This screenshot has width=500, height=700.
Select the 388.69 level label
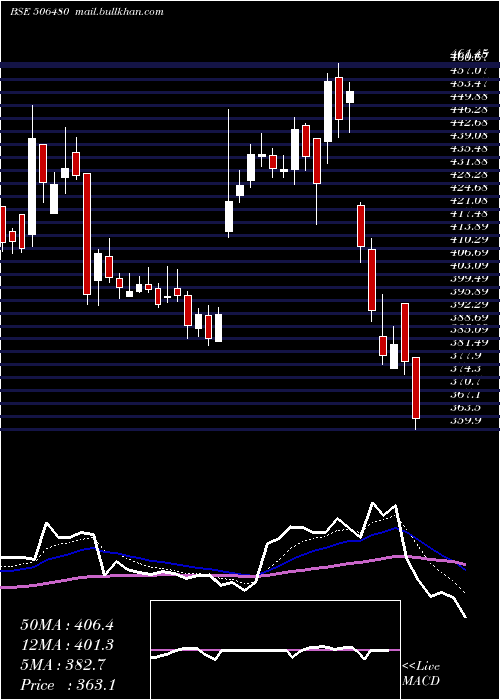point(468,317)
